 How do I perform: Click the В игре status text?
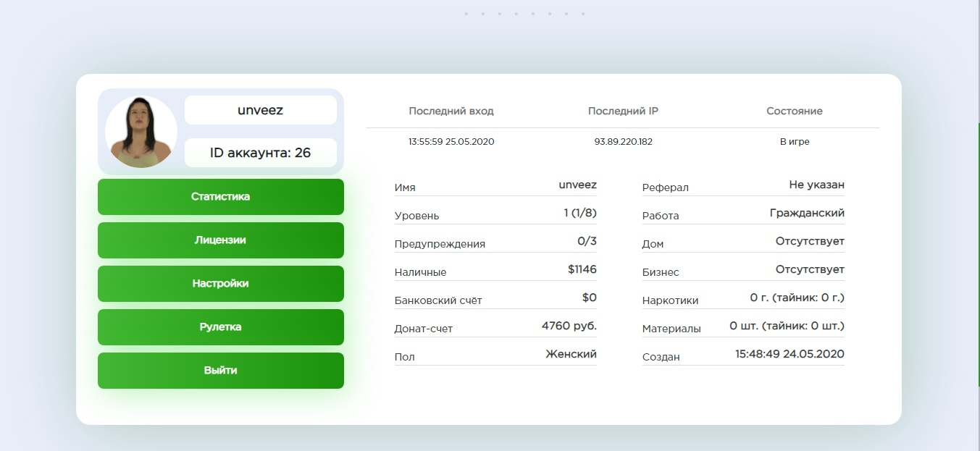coord(795,142)
